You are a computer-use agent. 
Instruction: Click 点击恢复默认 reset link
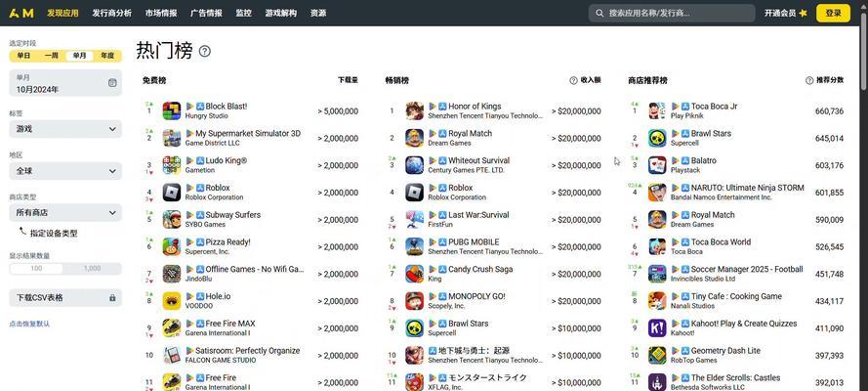[29, 324]
